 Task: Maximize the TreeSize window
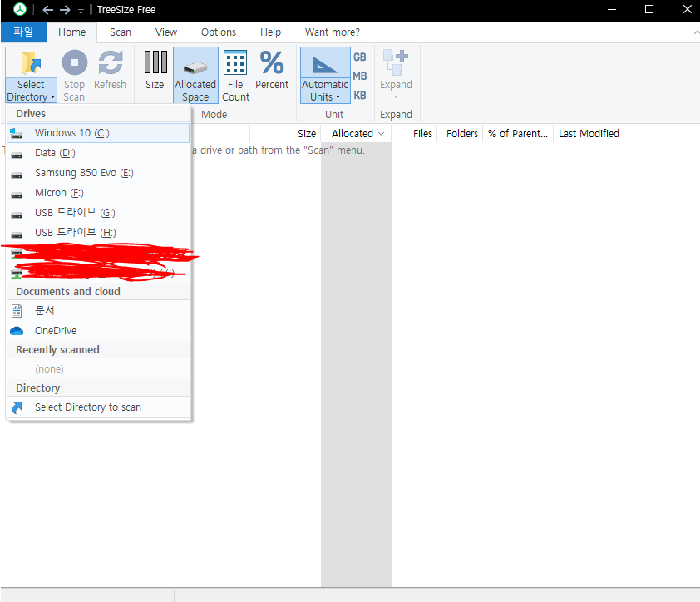(649, 9)
